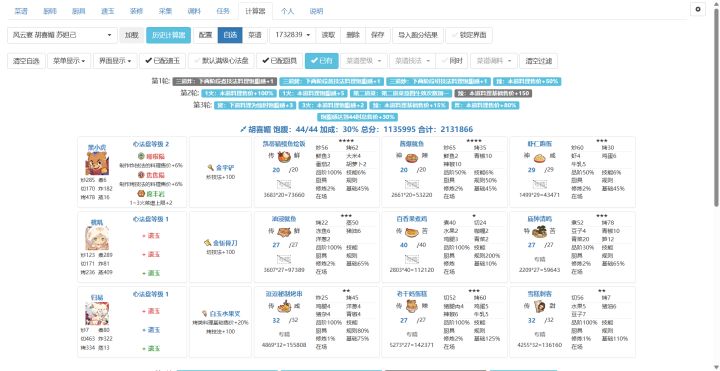This screenshot has height=371, width=720.
Task: Open the 1732839 saved-plan dropdown
Action: 292,35
